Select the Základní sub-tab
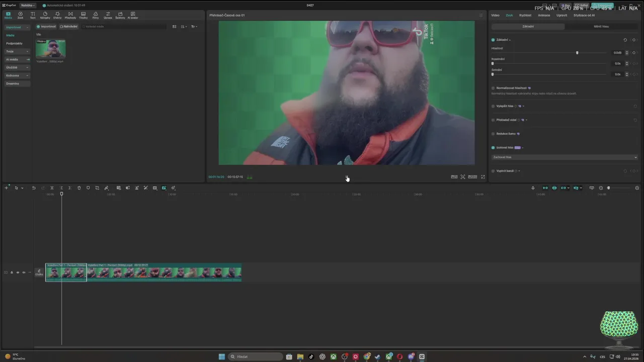The image size is (644, 362). coord(528,26)
